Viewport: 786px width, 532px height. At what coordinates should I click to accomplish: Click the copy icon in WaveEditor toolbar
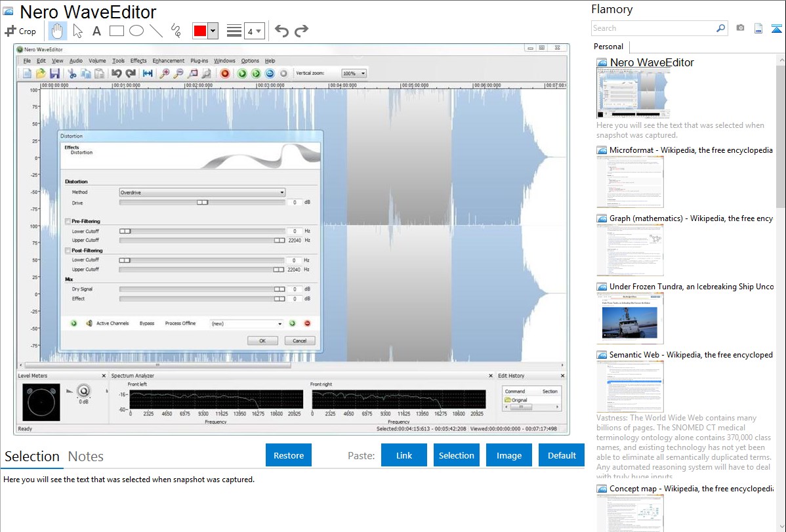point(86,73)
